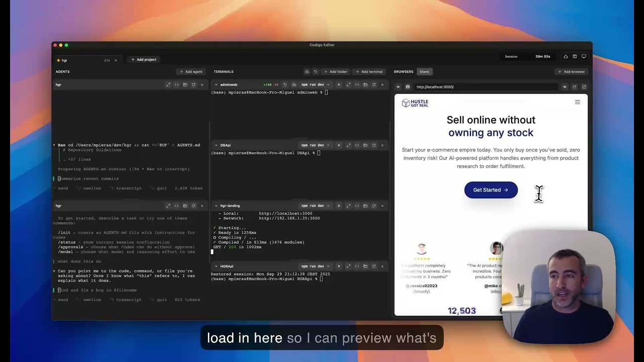Restart the adminweb terminal

point(374,84)
